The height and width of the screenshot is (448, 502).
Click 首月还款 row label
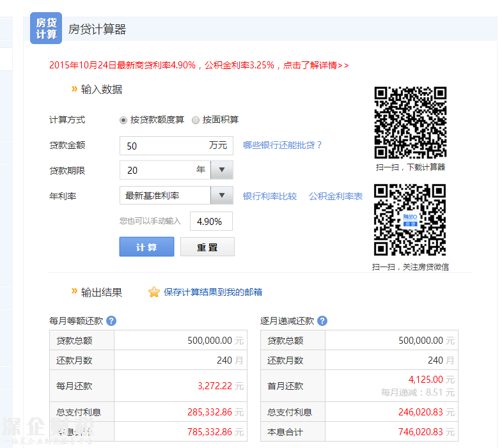[285, 386]
